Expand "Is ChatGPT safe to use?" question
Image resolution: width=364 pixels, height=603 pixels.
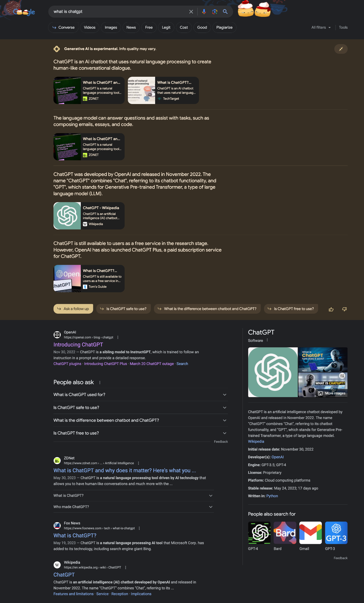coord(140,408)
